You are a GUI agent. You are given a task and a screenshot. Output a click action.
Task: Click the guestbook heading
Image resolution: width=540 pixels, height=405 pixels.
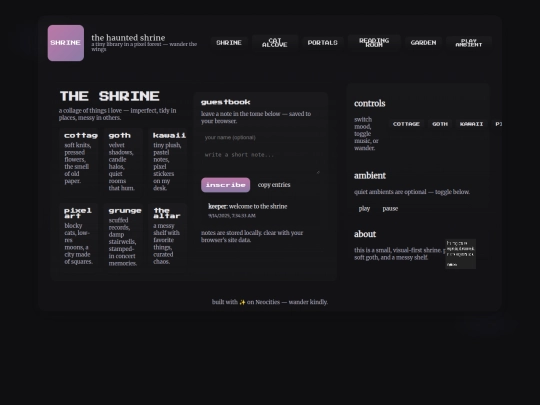[226, 102]
